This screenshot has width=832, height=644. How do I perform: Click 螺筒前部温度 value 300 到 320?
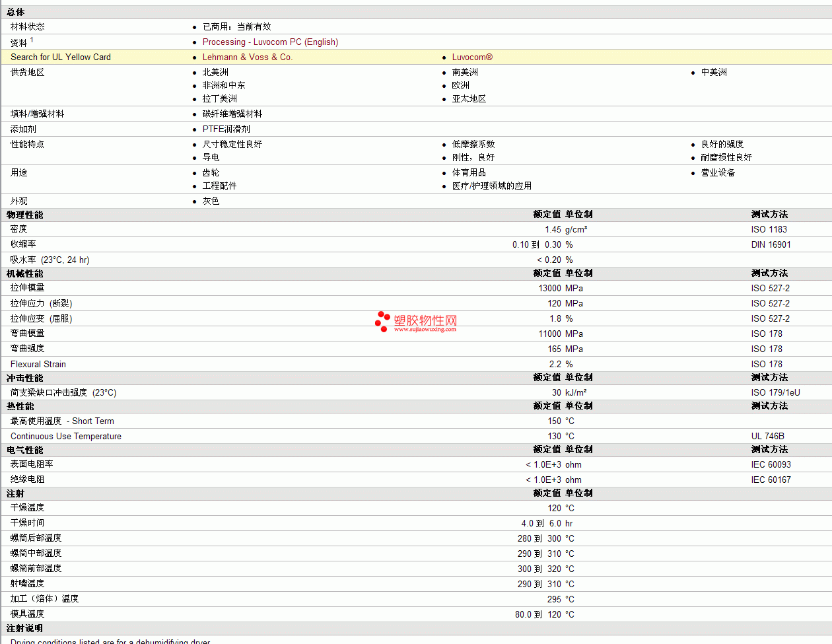point(539,569)
